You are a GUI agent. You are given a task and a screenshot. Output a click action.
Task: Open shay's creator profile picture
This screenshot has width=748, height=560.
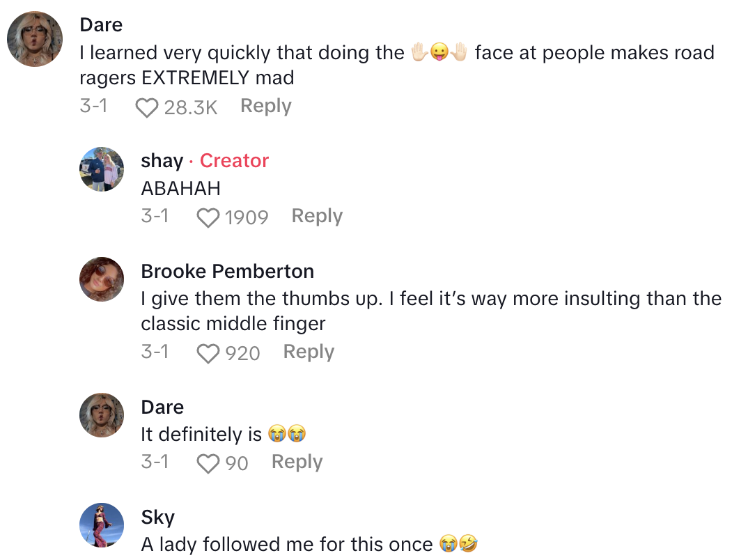pyautogui.click(x=102, y=169)
